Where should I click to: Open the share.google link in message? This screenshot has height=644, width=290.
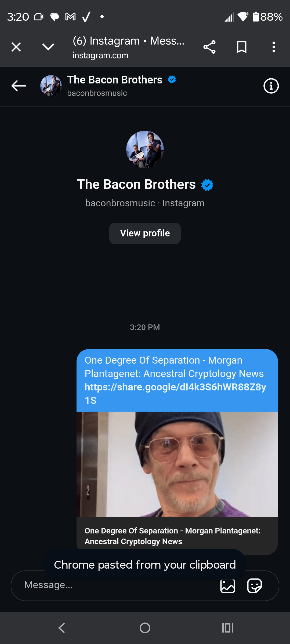click(x=175, y=387)
